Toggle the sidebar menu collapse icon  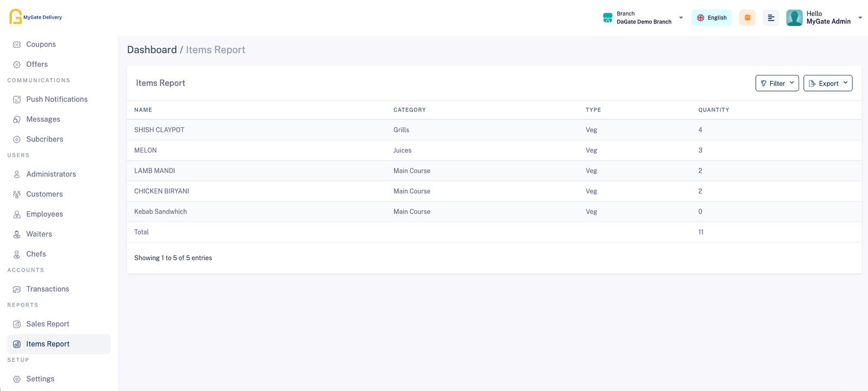coord(770,18)
